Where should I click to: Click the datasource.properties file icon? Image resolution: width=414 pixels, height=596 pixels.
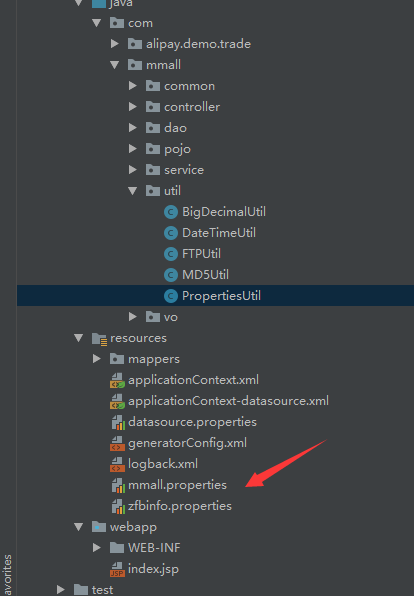118,422
